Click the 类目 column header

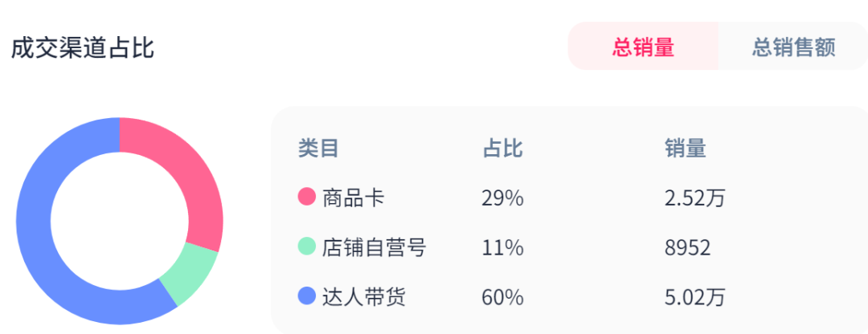click(x=318, y=149)
